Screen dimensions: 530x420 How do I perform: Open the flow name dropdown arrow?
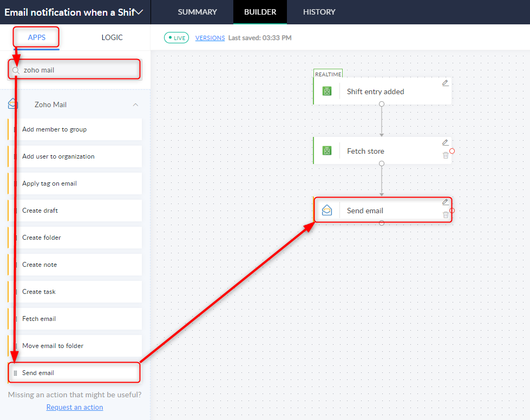139,12
